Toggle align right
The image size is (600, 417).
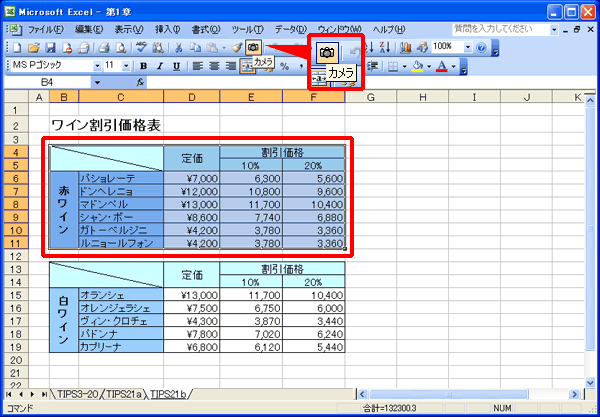tap(231, 67)
